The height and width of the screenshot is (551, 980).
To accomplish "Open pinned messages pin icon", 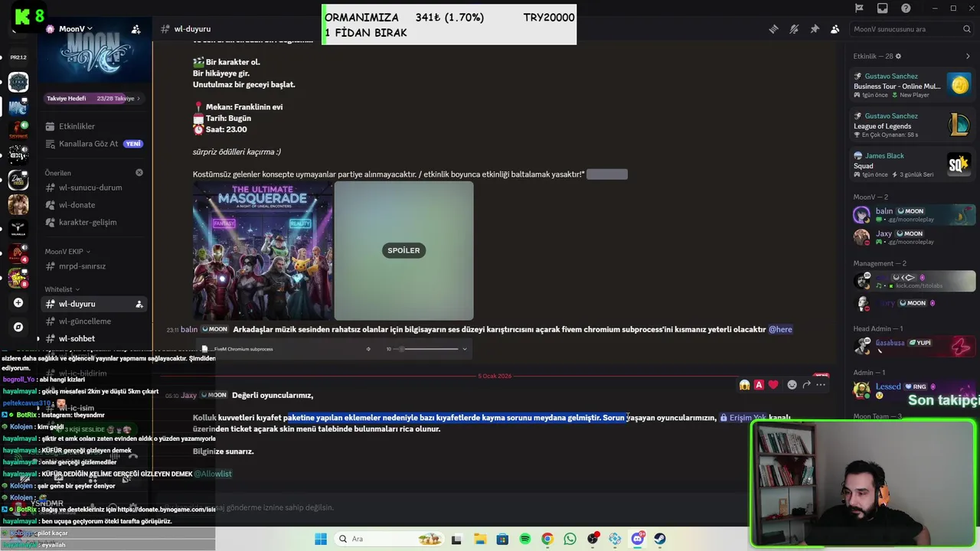I will click(815, 29).
